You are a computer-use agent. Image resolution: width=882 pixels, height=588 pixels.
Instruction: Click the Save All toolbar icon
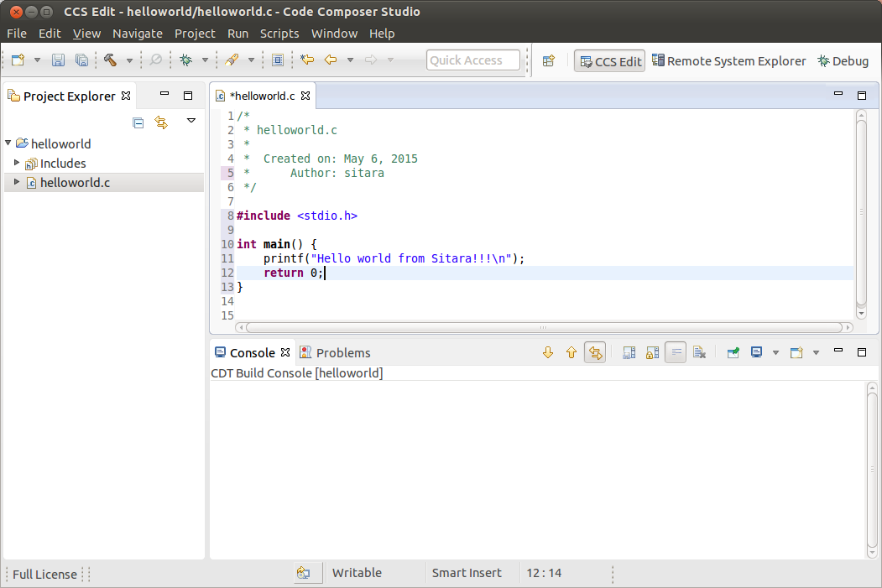(x=81, y=60)
